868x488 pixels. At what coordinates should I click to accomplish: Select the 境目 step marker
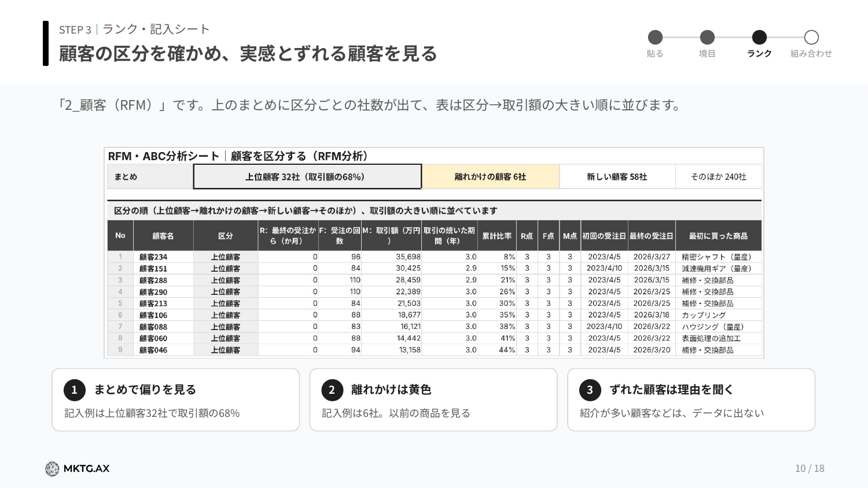[707, 38]
